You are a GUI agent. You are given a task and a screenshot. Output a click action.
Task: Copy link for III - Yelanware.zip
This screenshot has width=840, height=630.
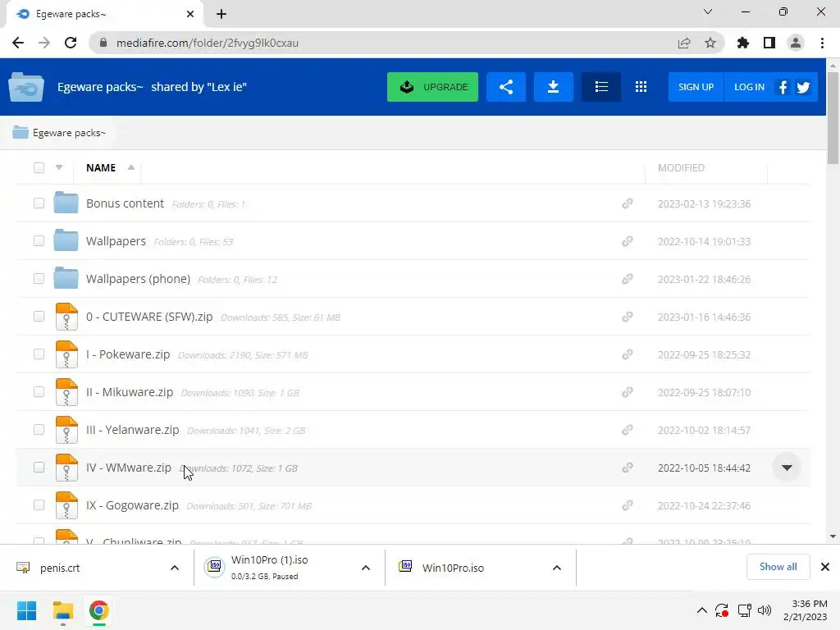click(628, 430)
